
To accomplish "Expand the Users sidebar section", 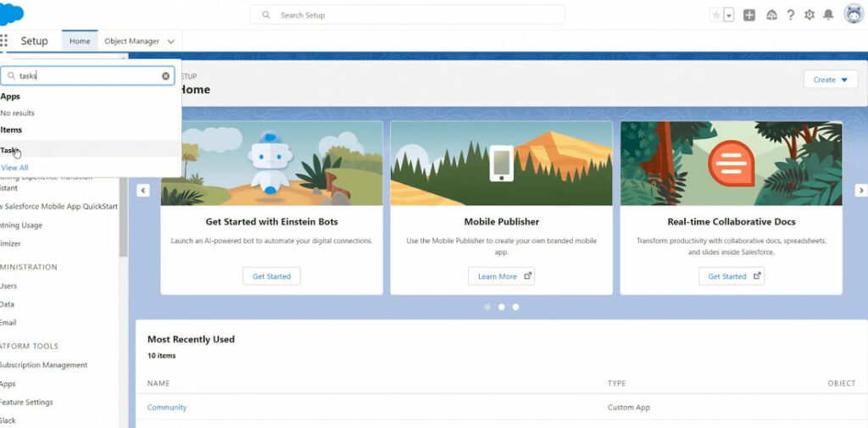I will [8, 286].
